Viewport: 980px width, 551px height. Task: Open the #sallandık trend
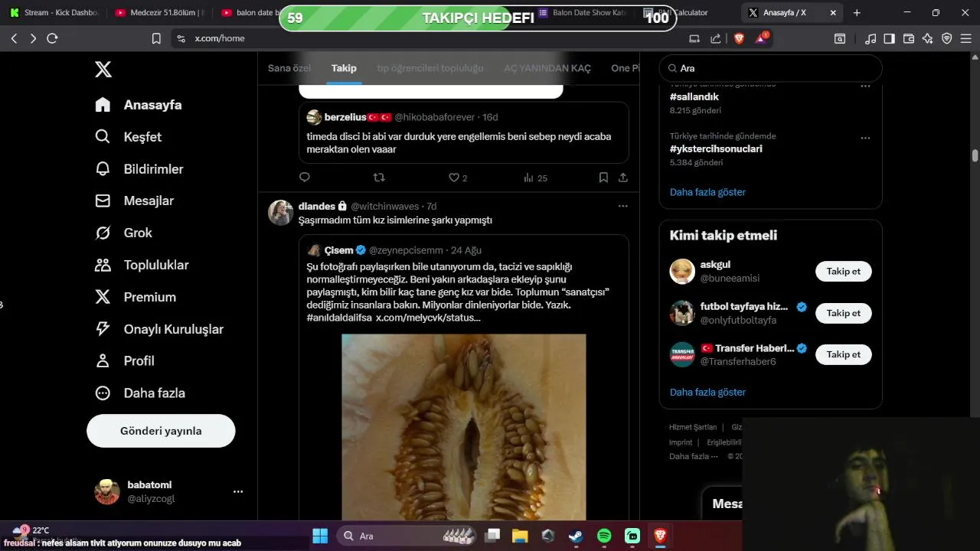[x=694, y=97]
